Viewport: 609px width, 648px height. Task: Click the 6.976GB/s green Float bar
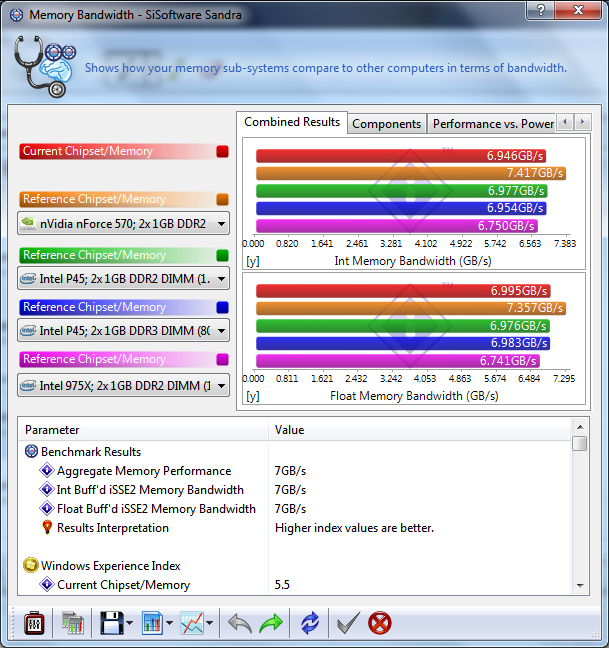pos(402,326)
